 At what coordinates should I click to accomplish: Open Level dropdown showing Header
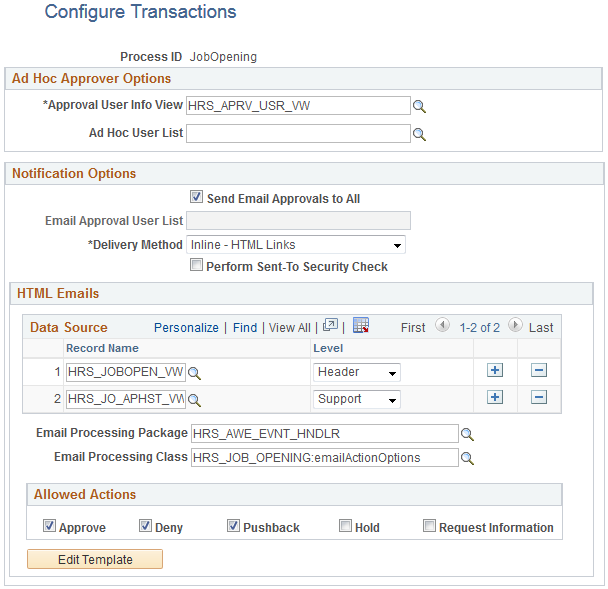click(x=356, y=373)
